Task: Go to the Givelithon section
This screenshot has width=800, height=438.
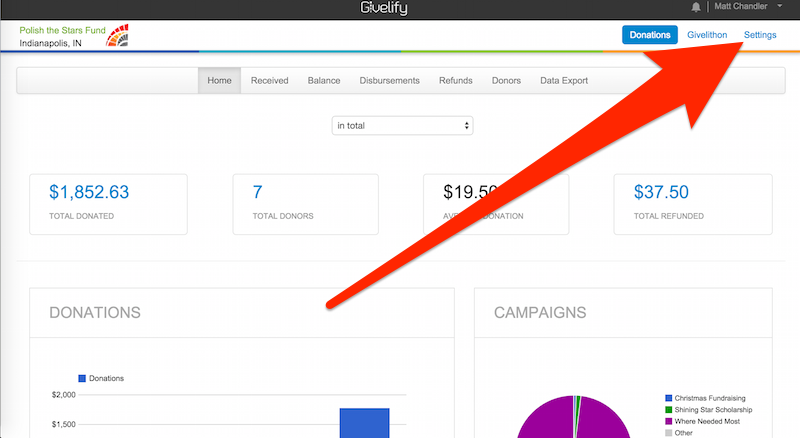Action: [x=706, y=35]
